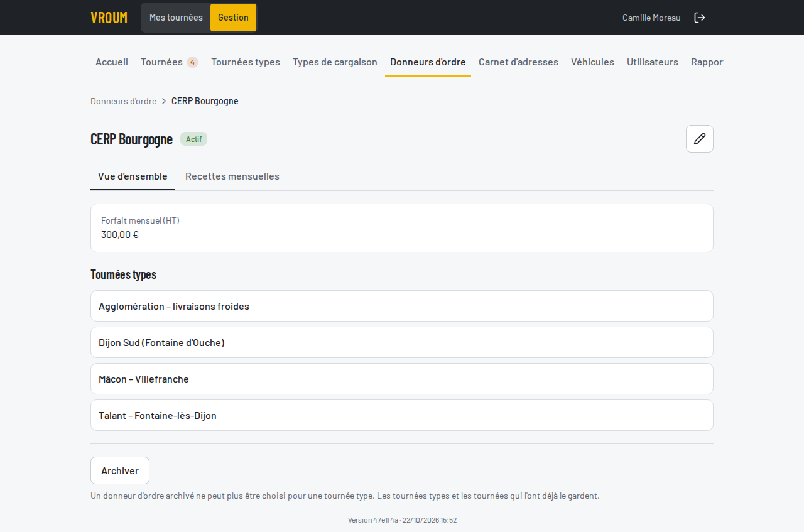
Task: Click the CERP Bourgogne page heading
Action: pyautogui.click(x=131, y=139)
